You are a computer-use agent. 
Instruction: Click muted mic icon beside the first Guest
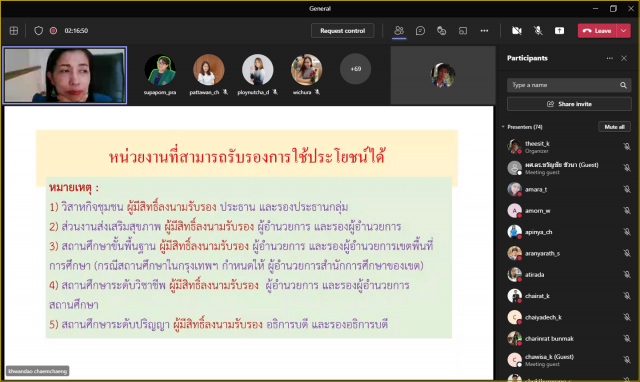point(627,168)
